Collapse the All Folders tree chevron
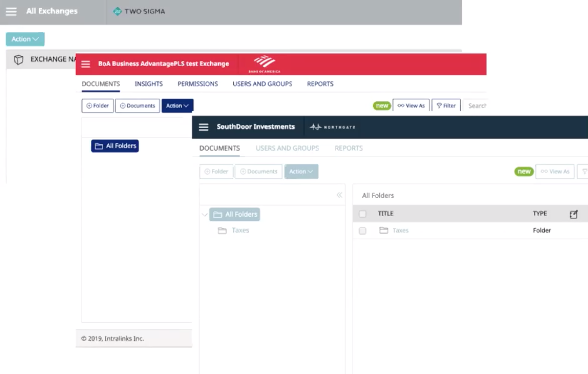This screenshot has height=374, width=588. coord(205,215)
